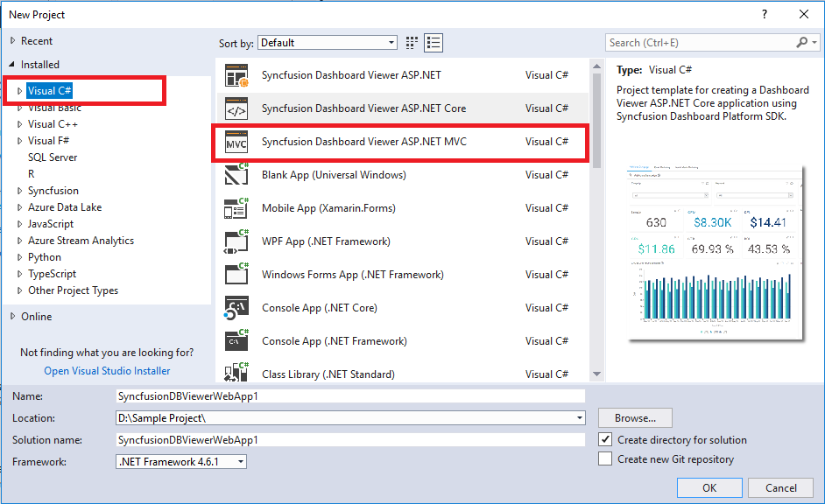Click the WPF App template icon
This screenshot has height=504, width=825.
pyautogui.click(x=236, y=241)
